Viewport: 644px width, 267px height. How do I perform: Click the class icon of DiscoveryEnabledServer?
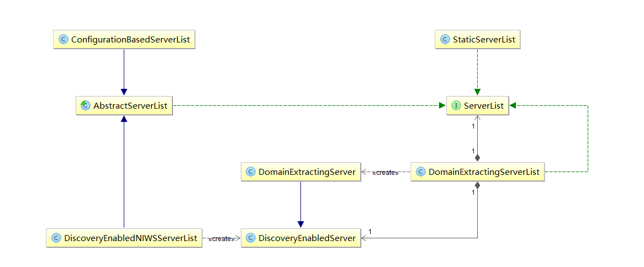pyautogui.click(x=251, y=238)
